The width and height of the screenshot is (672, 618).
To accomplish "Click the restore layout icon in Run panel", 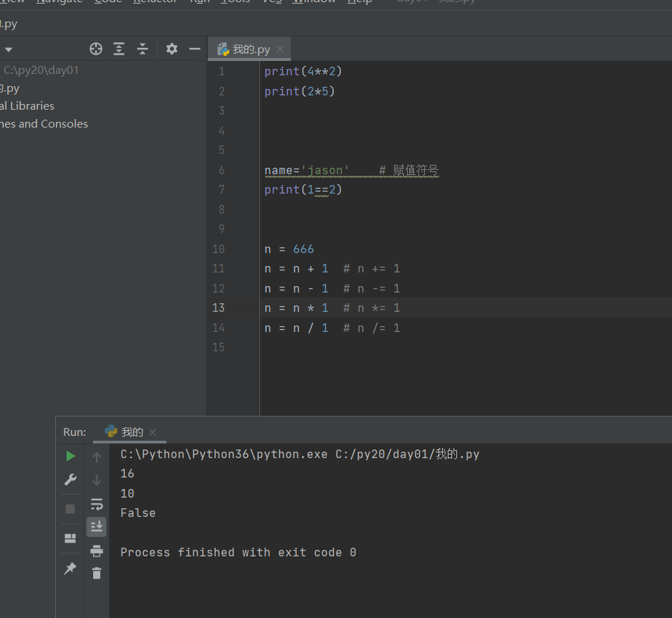I will (70, 538).
